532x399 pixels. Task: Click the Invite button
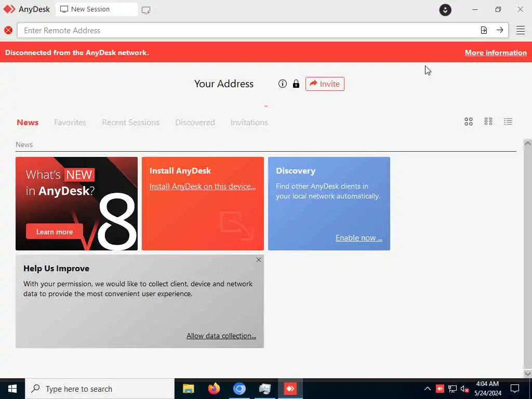[x=325, y=84]
